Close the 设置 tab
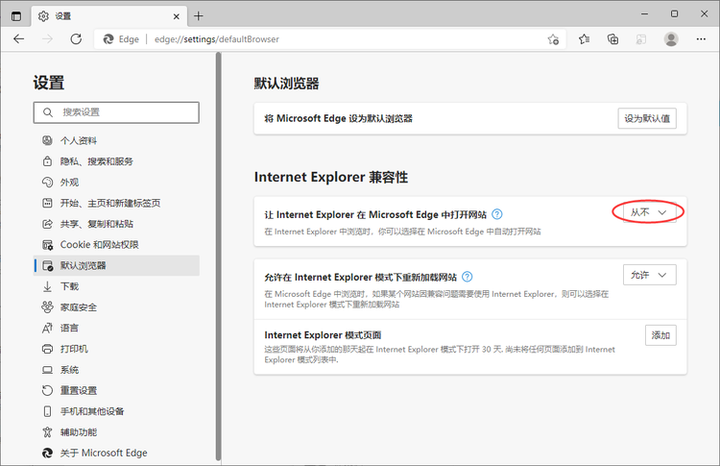This screenshot has width=720, height=466. click(x=176, y=17)
